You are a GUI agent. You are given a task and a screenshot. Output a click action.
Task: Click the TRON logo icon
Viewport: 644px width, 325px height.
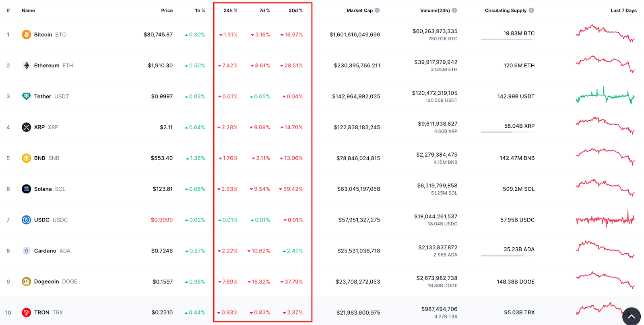coord(26,313)
